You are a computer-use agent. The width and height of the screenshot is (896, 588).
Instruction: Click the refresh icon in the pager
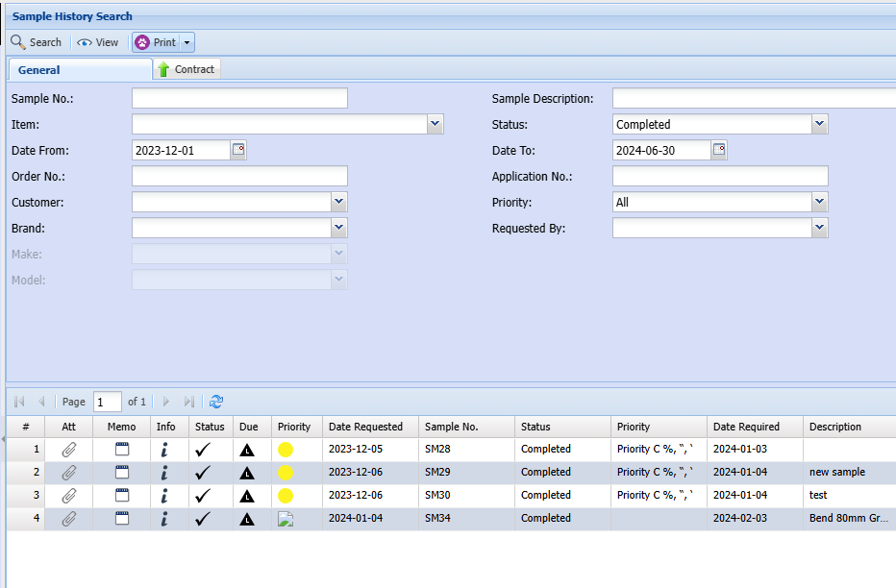pyautogui.click(x=216, y=402)
